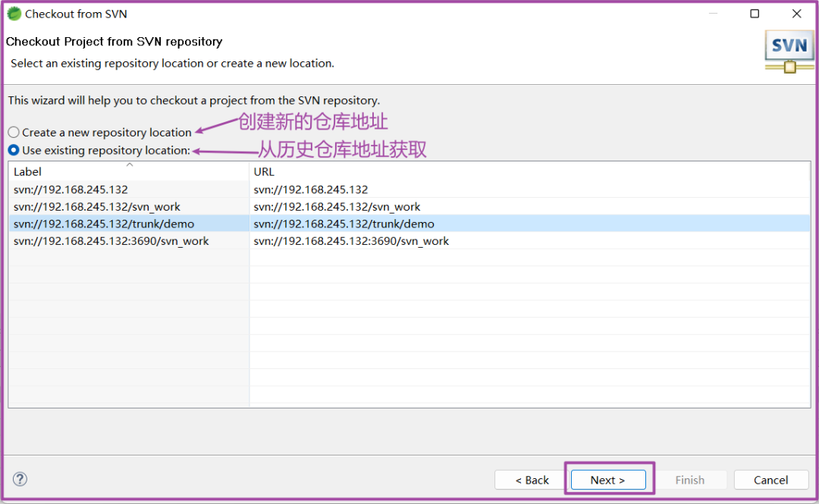Cancel the checkout wizard

tap(771, 480)
